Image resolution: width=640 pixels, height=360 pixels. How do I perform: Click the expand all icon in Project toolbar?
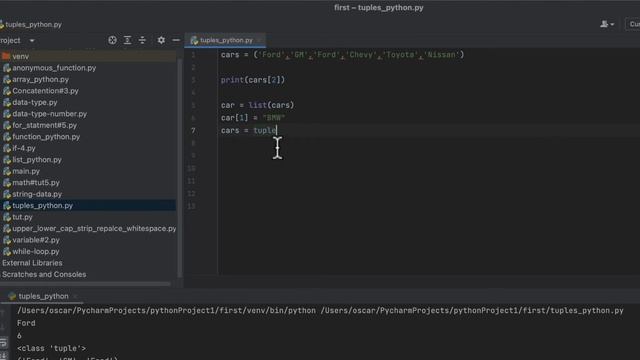pos(127,40)
